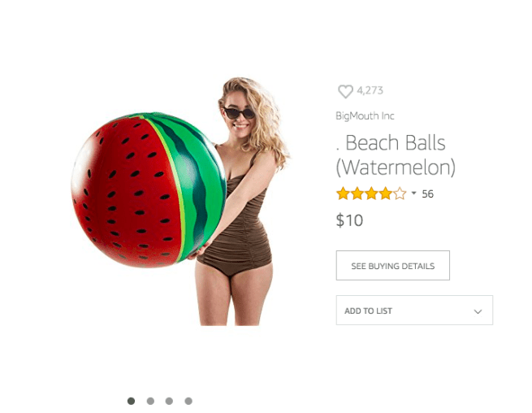Expand the rating breakdown arrow beside the stars
The width and height of the screenshot is (532, 413).
tap(413, 193)
